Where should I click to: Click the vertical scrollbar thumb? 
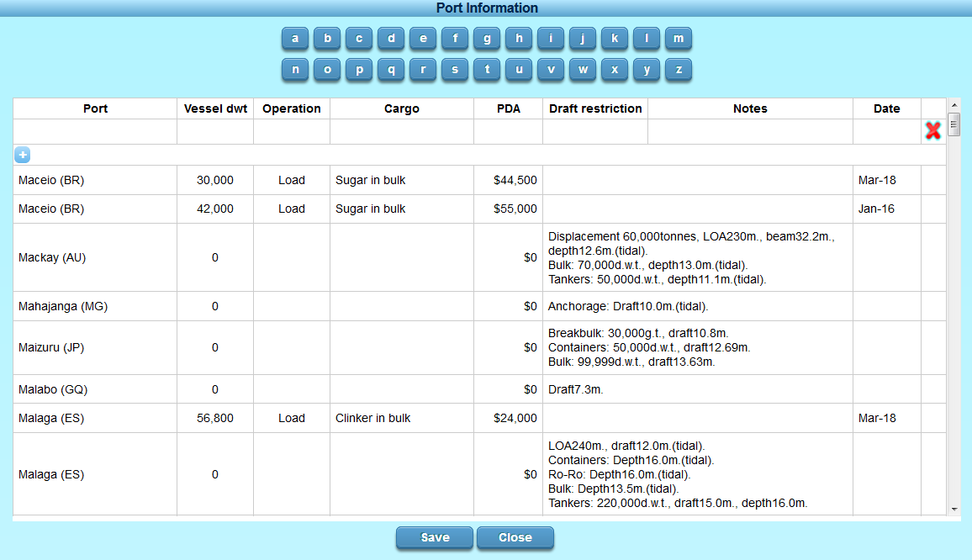coord(954,124)
